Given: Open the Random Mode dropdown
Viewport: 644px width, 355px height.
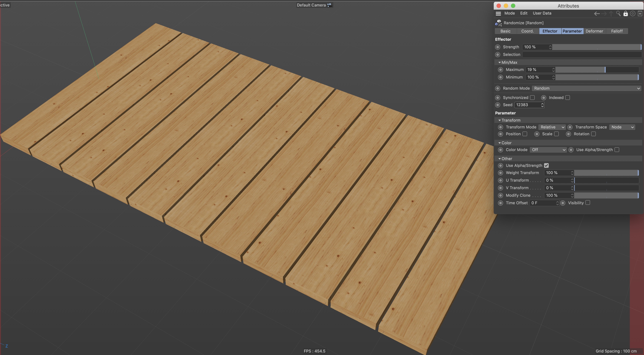Looking at the screenshot, I should (586, 88).
